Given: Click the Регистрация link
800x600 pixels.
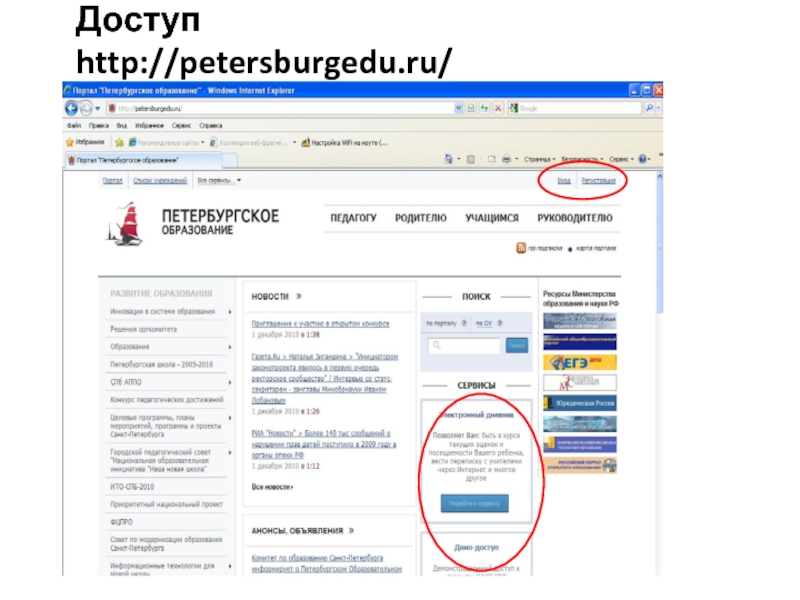Looking at the screenshot, I should coord(598,181).
